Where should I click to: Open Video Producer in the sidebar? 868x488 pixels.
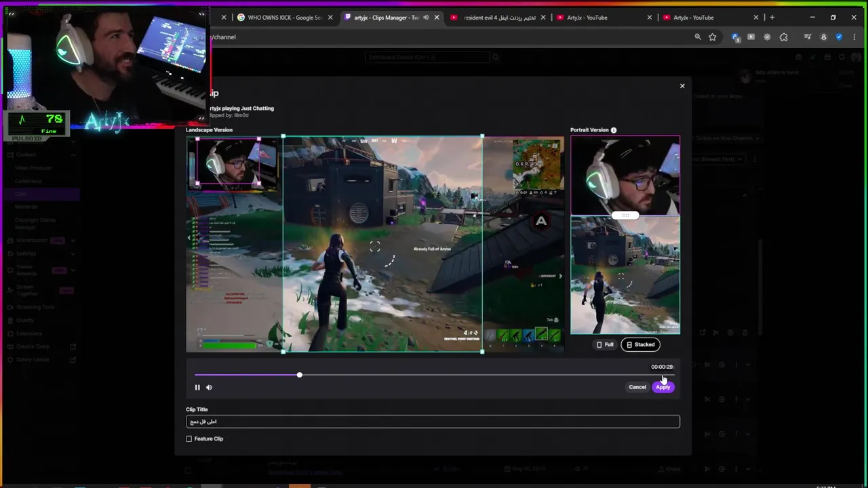[x=33, y=168]
